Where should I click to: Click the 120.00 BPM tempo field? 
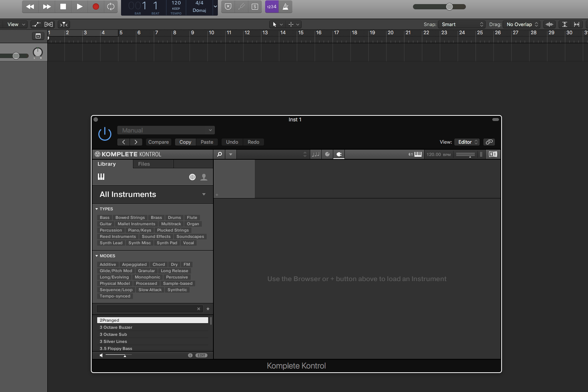click(439, 154)
